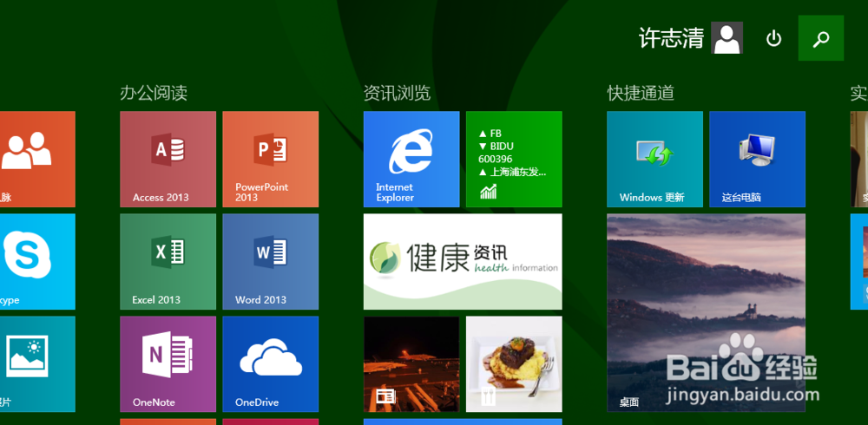Open the People tile with two figures
The image size is (868, 425).
37,159
